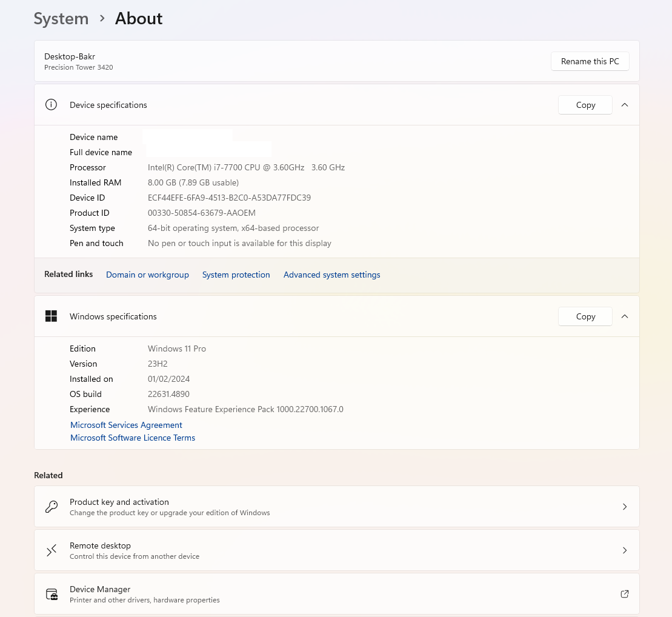The width and height of the screenshot is (672, 617).
Task: Open the System protection link
Action: (236, 275)
